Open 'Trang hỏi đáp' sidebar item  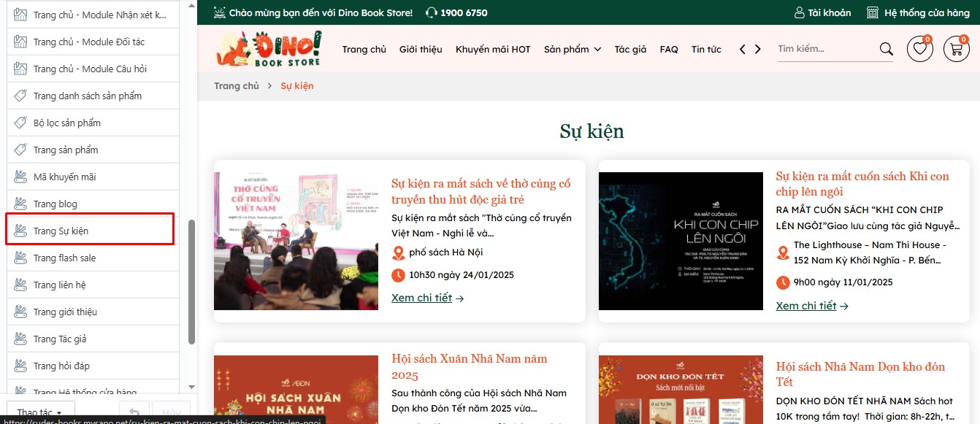coord(93,366)
